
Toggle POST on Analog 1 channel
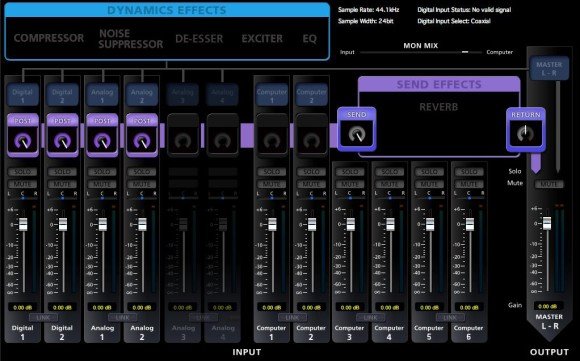point(102,121)
